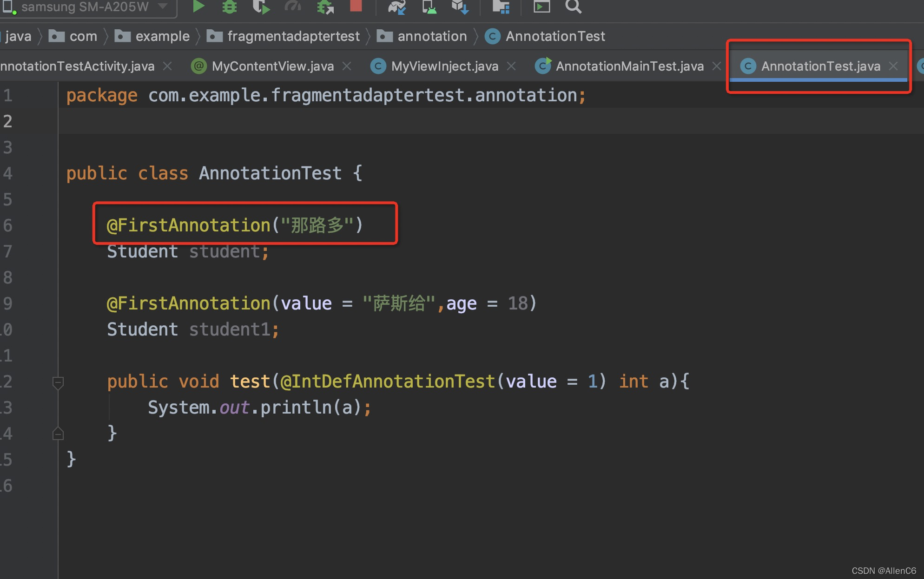Click the println call in System.out

tap(296, 408)
